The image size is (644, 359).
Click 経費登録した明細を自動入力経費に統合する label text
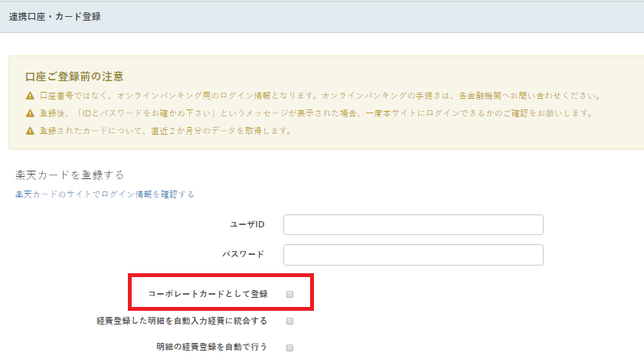[x=182, y=321]
